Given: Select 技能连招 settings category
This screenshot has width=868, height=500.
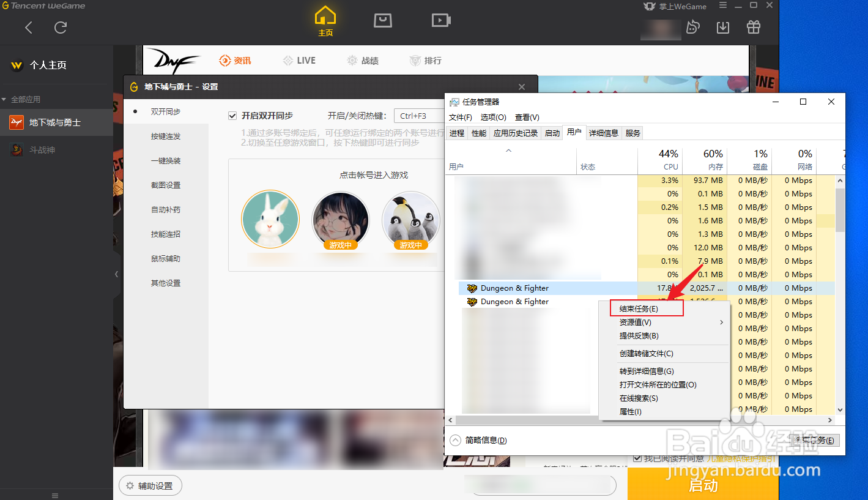Looking at the screenshot, I should coord(166,234).
